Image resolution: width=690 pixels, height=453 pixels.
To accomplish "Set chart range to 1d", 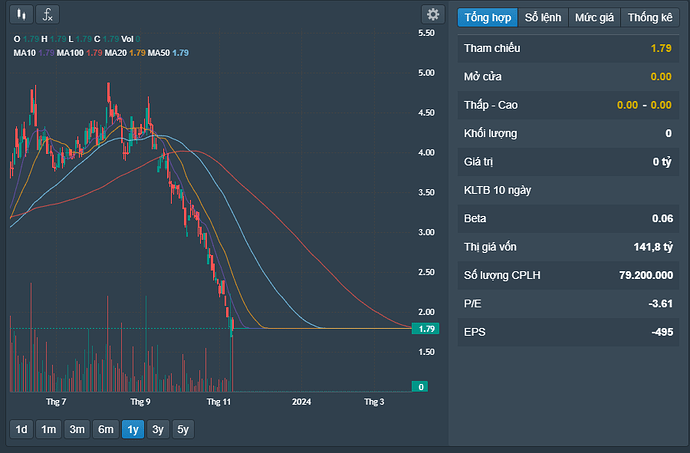I will [x=20, y=429].
